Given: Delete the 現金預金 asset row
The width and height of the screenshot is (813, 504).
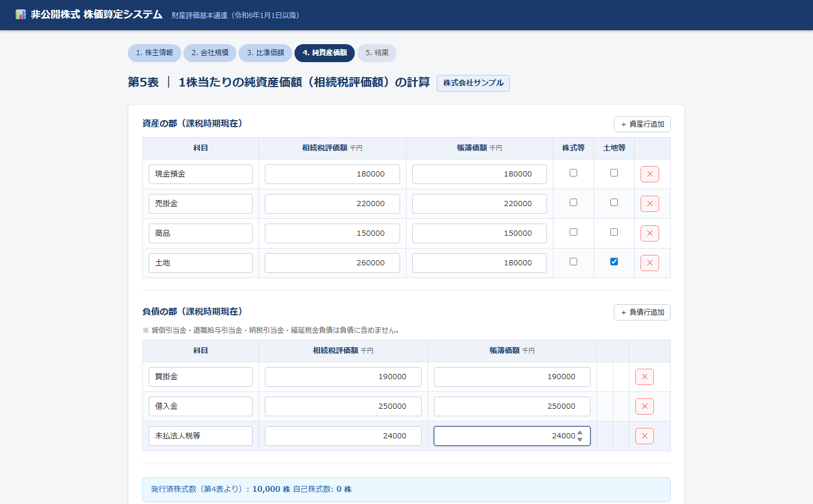Looking at the screenshot, I should [x=650, y=174].
